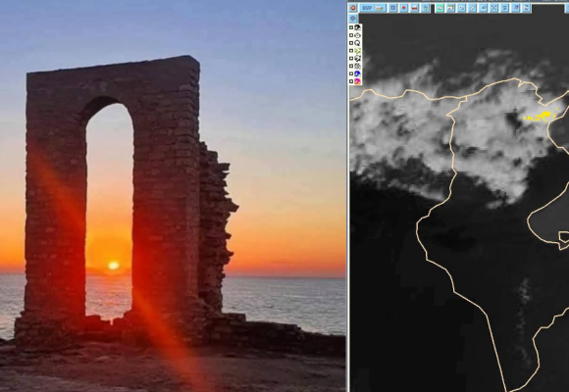Click the sunset arch photo on the left
Image resolution: width=569 pixels, height=392 pixels.
coord(173,196)
